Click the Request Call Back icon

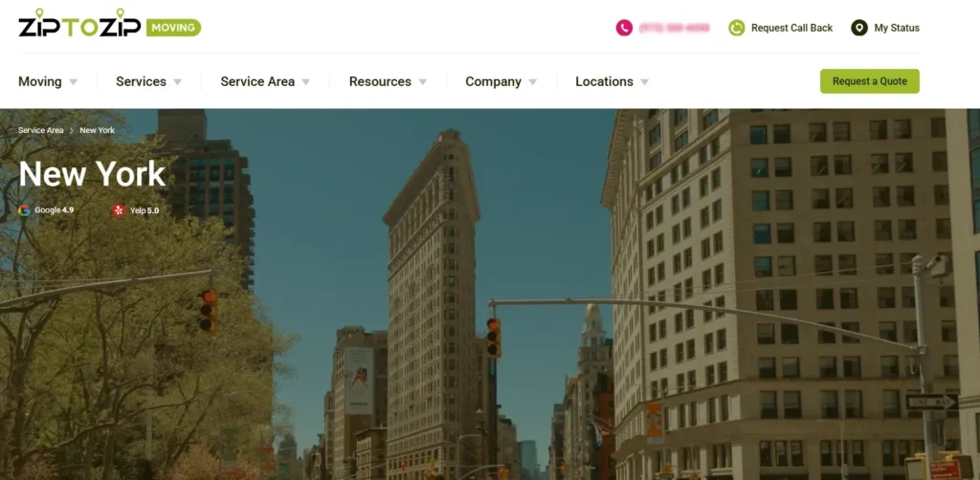pyautogui.click(x=736, y=28)
